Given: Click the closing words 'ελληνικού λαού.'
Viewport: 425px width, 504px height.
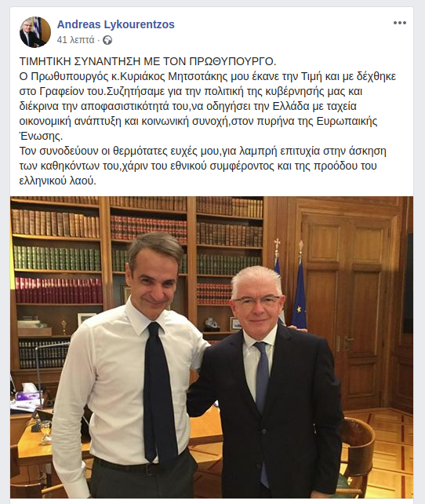Looking at the screenshot, I should click(58, 181).
